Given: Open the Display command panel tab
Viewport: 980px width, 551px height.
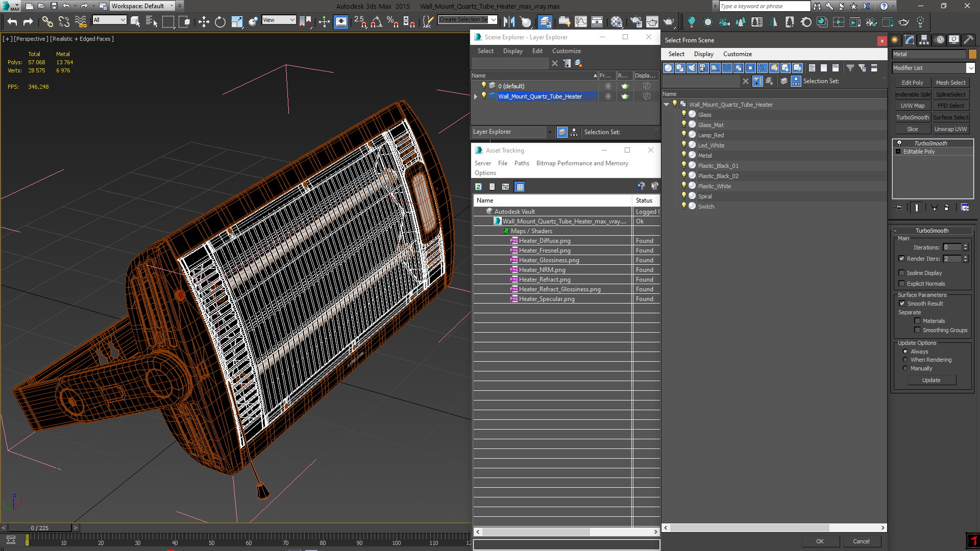Looking at the screenshot, I should [953, 40].
